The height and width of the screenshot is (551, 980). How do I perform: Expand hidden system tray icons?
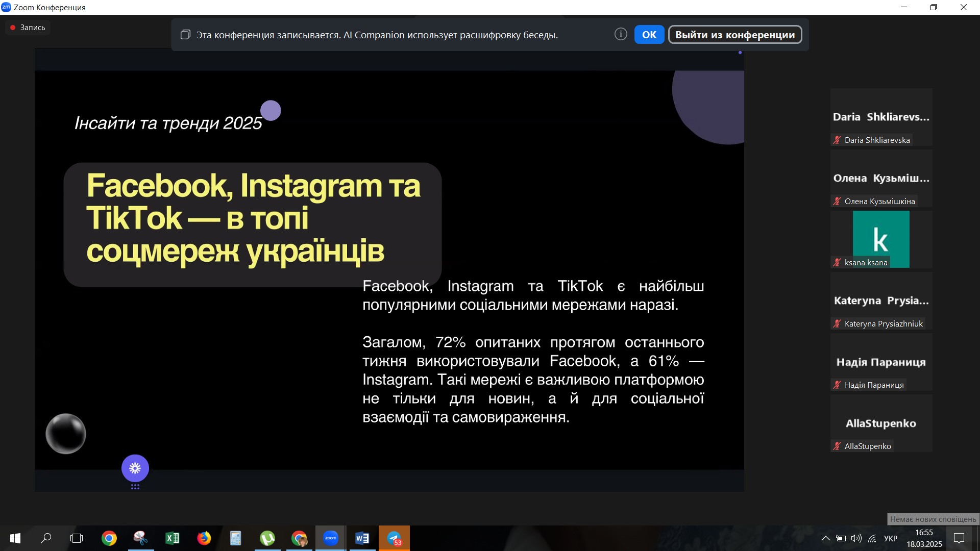(825, 538)
